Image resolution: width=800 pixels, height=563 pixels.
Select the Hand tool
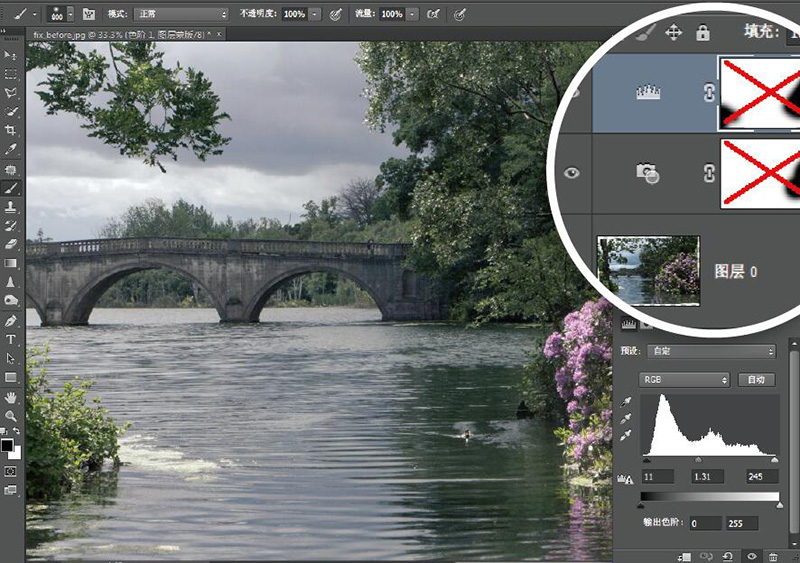click(x=10, y=397)
